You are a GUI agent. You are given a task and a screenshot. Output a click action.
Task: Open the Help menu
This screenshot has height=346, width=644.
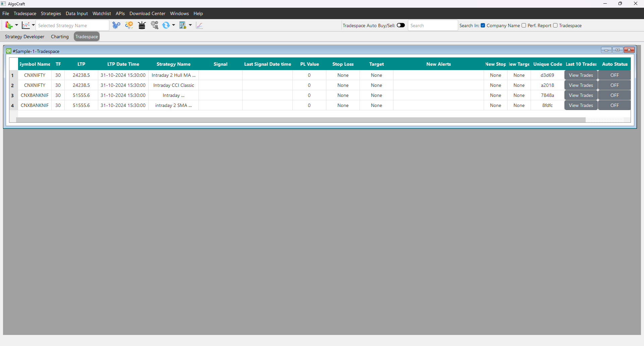coord(198,13)
